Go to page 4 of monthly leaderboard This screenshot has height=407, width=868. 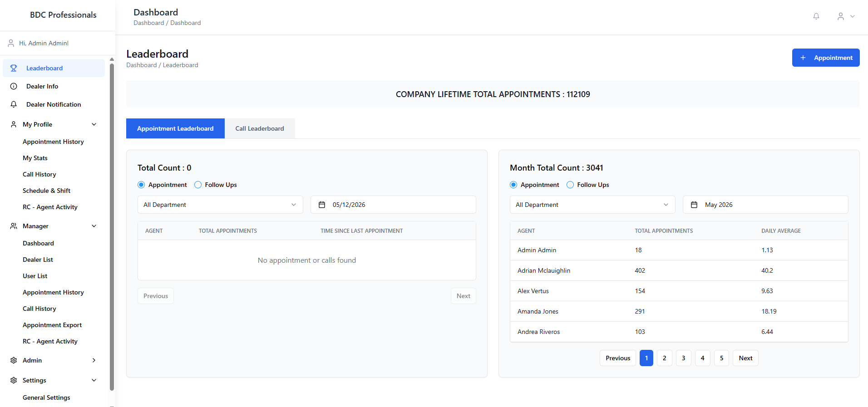(703, 358)
